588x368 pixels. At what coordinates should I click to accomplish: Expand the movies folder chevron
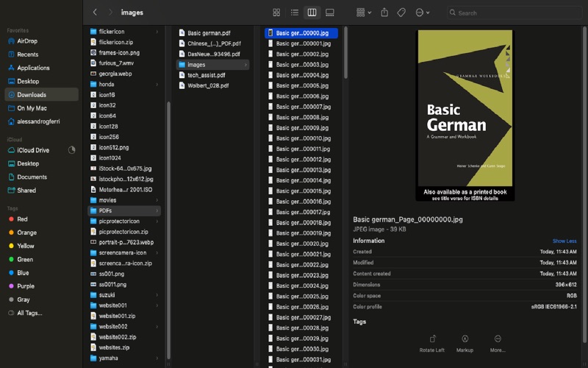tap(157, 200)
